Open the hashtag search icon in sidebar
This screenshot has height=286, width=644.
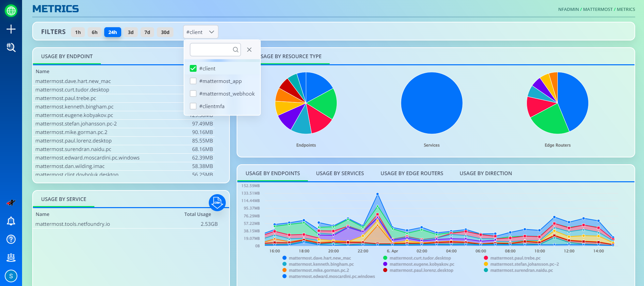pos(11,47)
